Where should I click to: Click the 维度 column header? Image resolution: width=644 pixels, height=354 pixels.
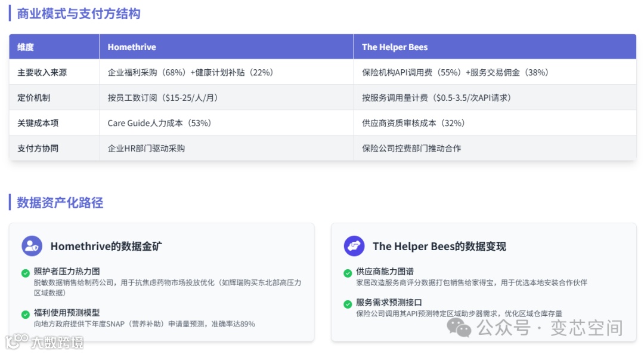pyautogui.click(x=54, y=47)
